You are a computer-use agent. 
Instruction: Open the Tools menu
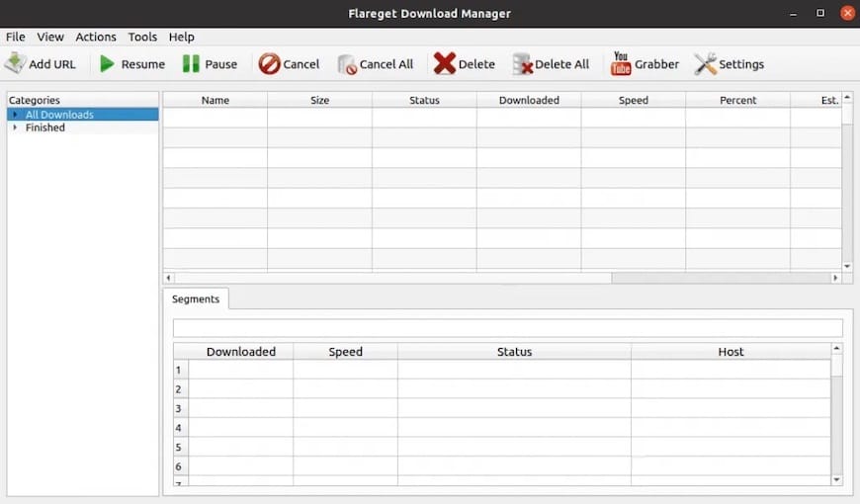click(x=142, y=37)
